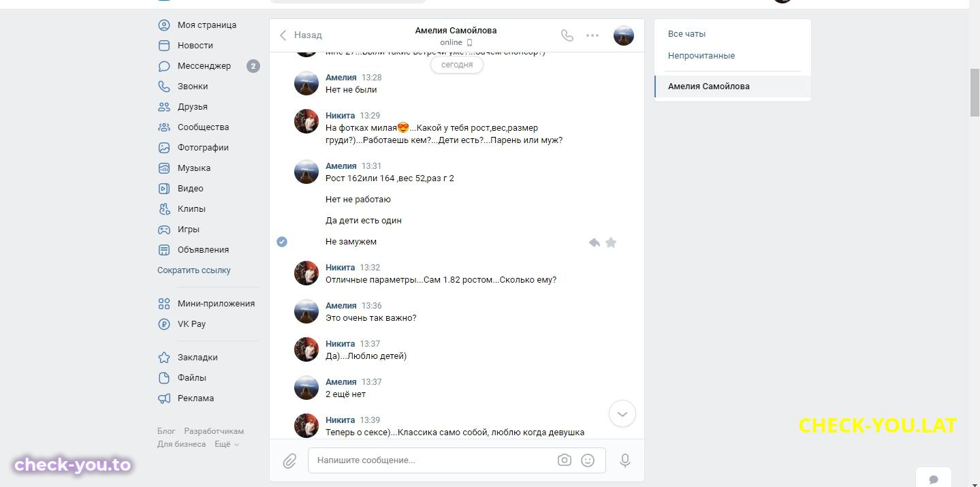The width and height of the screenshot is (980, 487).
Task: Open Звонки phone icon in sidebar
Action: (163, 87)
